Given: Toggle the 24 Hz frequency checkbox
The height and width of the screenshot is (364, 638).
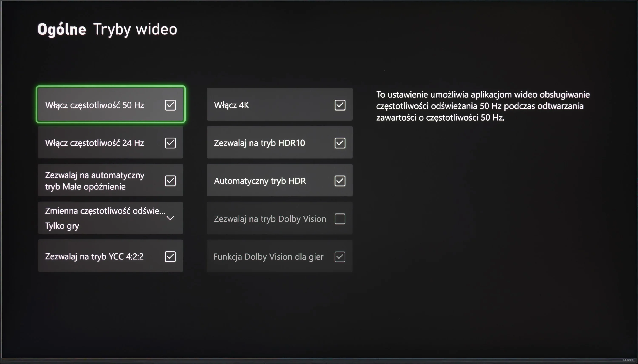Looking at the screenshot, I should (x=170, y=143).
